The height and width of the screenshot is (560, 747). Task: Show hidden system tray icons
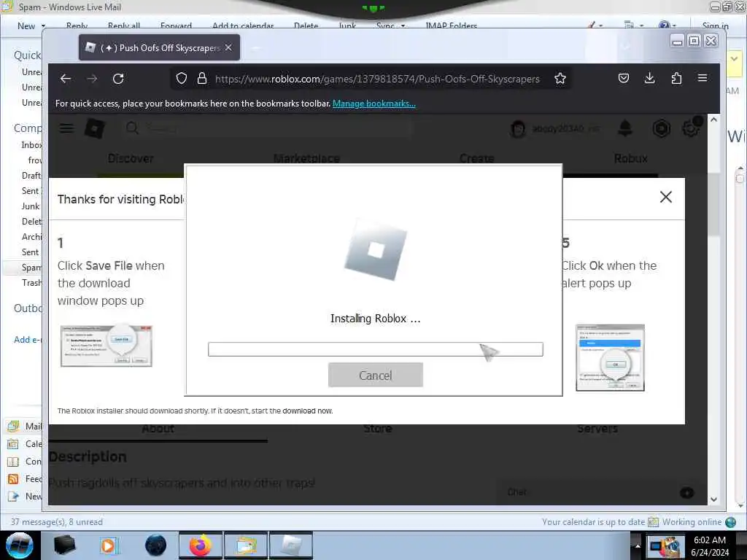638,546
